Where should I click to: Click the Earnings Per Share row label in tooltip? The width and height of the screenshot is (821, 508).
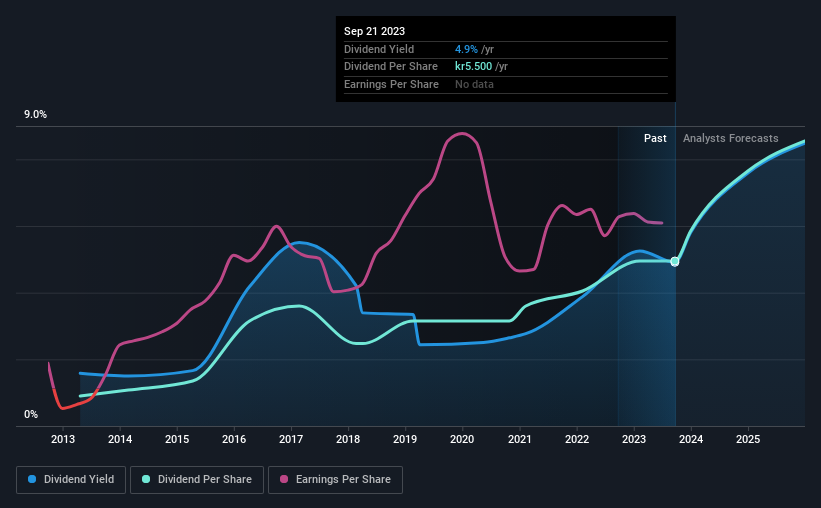click(391, 84)
